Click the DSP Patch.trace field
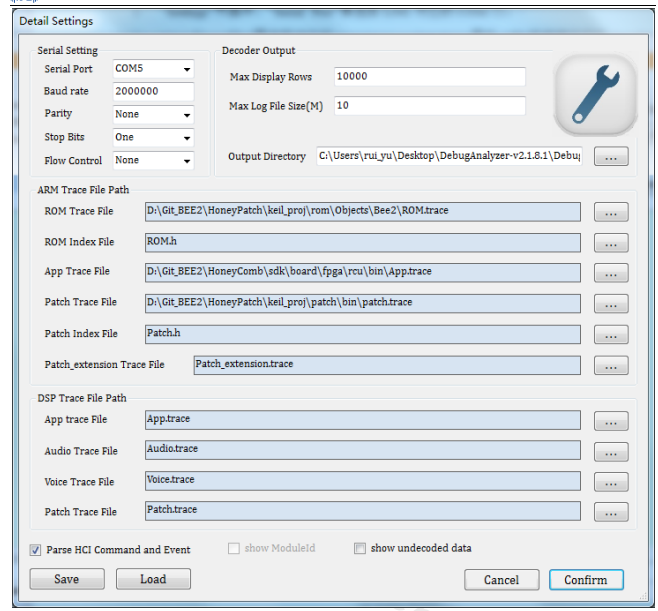Image resolution: width=658 pixels, height=611 pixels. click(363, 511)
